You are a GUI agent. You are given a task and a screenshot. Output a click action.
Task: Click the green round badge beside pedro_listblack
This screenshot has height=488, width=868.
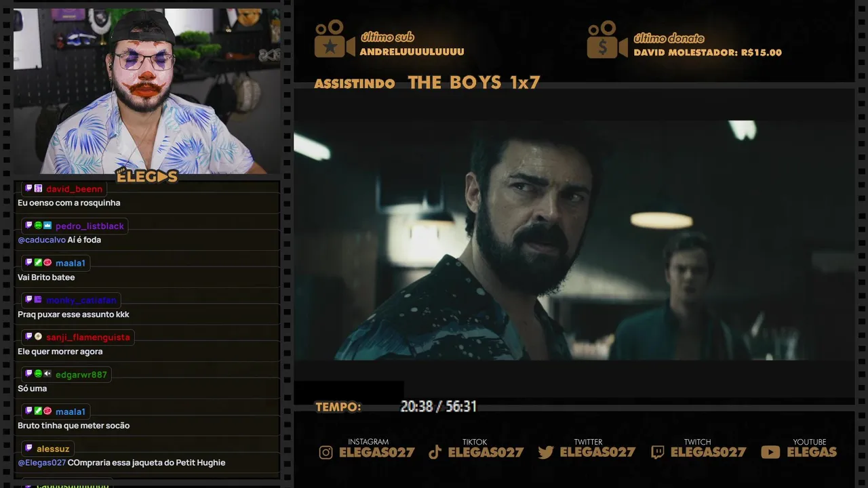(x=39, y=226)
